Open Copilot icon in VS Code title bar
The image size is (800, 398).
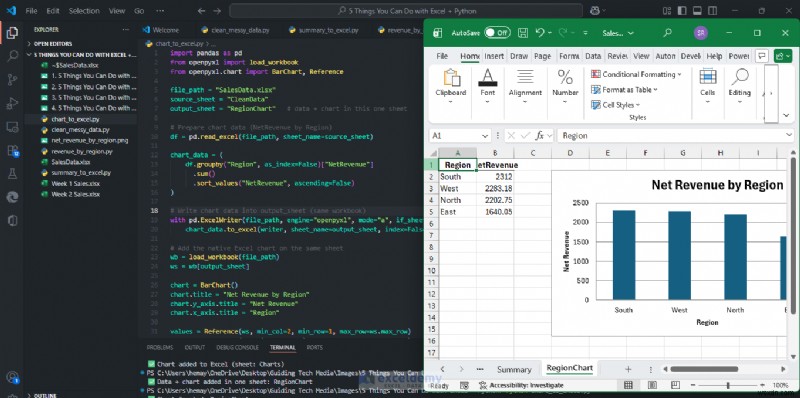tap(595, 10)
